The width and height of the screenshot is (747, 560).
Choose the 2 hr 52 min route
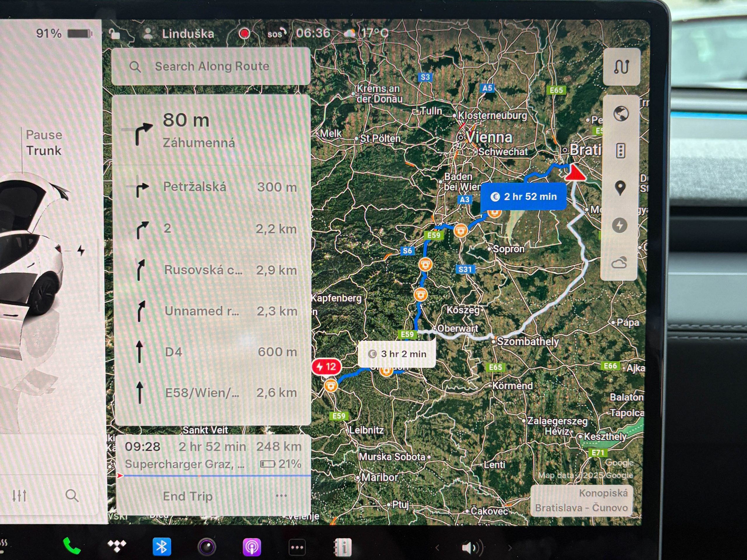click(523, 197)
